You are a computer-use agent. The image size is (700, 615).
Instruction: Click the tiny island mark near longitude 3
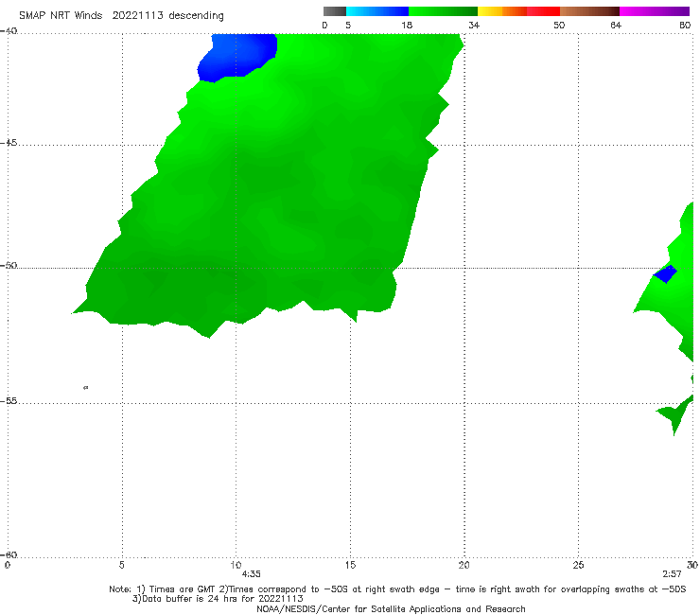pos(86,387)
